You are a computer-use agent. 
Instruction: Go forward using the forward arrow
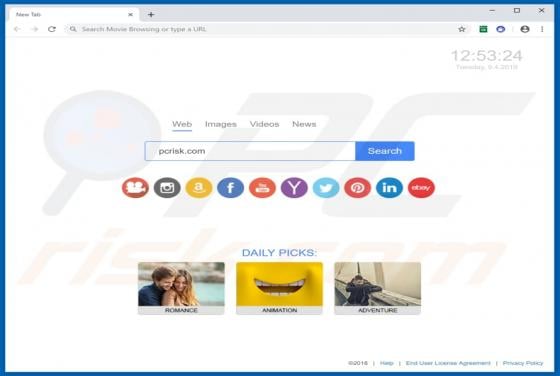pyautogui.click(x=35, y=29)
